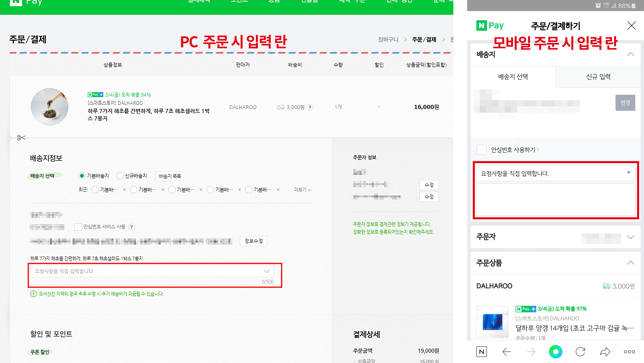Switch to the 신규 입력 tab
This screenshot has width=644, height=363.
tap(598, 77)
